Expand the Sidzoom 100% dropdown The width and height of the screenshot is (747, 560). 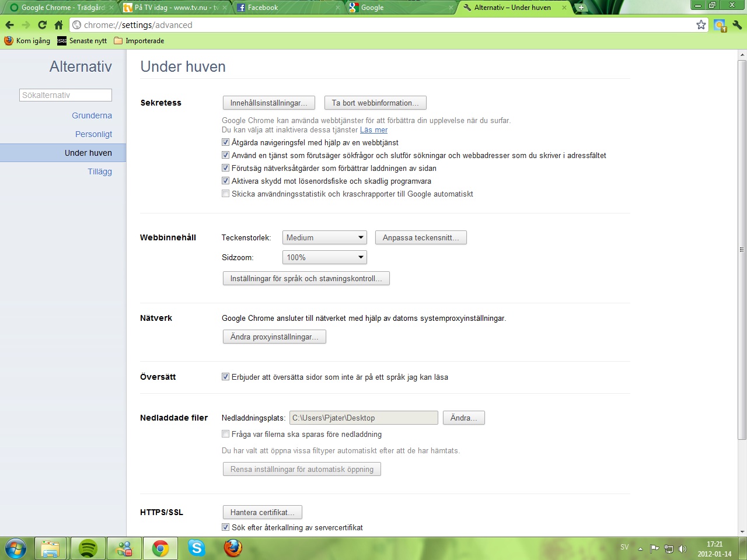click(324, 257)
